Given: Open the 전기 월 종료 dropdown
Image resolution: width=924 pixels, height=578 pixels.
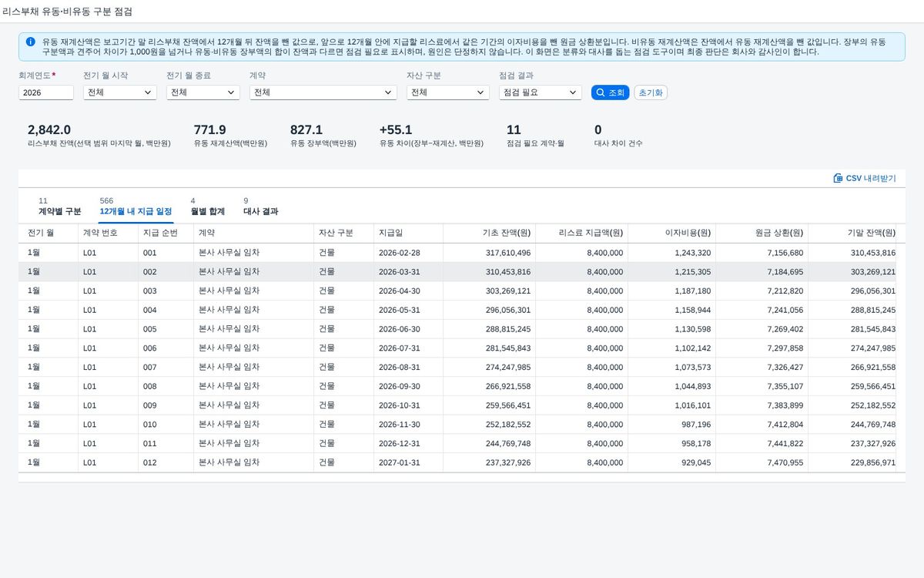Looking at the screenshot, I should click(x=203, y=92).
